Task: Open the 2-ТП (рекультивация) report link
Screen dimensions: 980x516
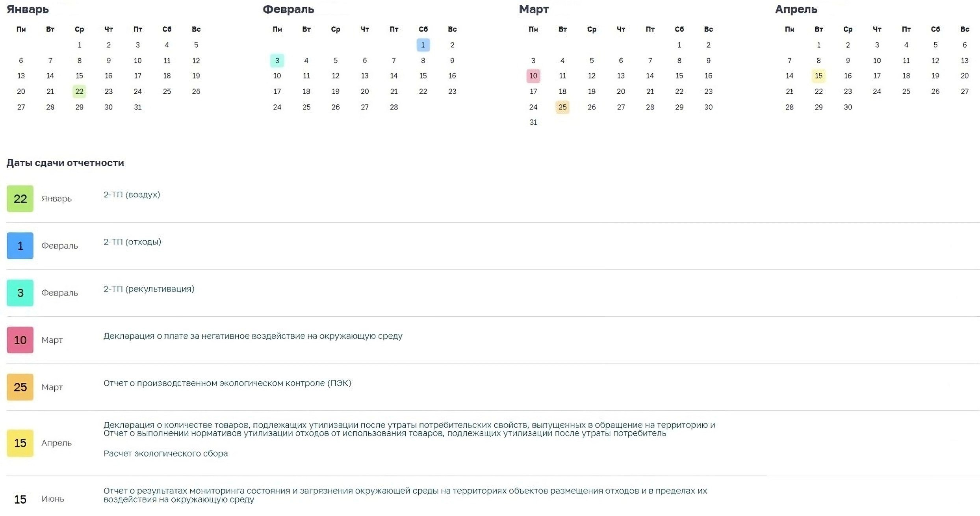Action: tap(149, 289)
